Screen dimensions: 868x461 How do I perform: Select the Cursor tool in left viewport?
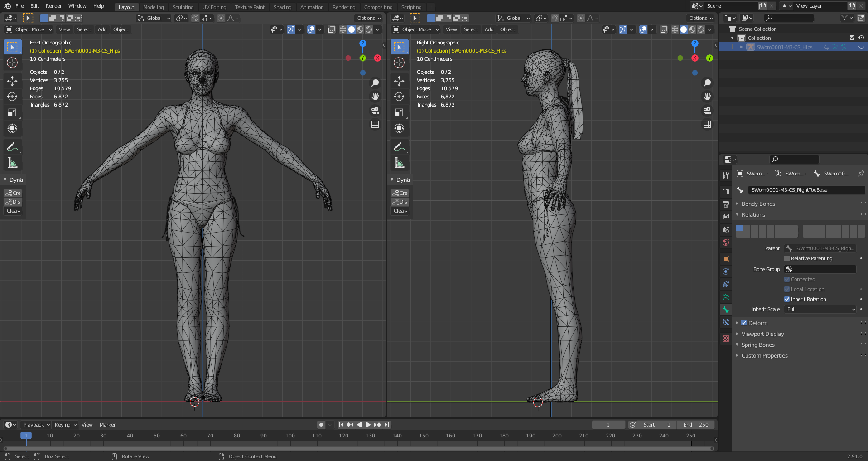coord(12,63)
